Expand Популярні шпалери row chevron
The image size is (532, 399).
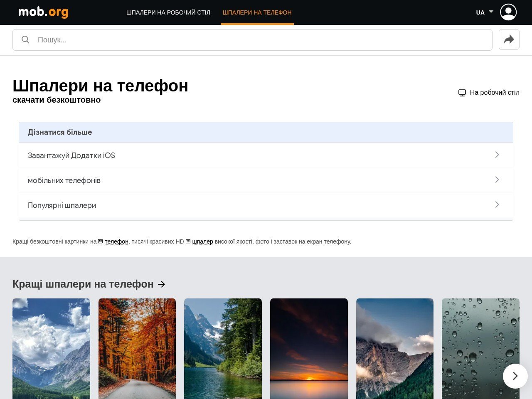[x=497, y=204]
